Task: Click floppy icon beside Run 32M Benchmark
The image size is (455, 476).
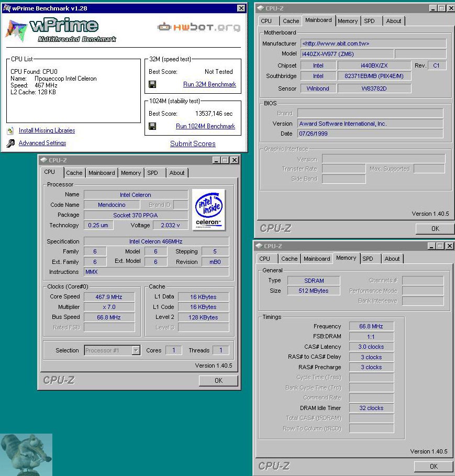Action: (x=152, y=84)
